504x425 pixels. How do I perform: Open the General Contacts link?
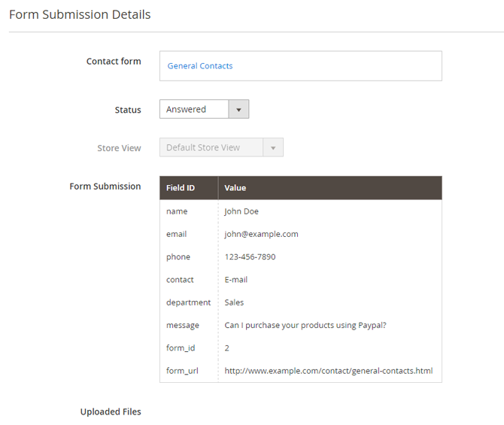[200, 66]
